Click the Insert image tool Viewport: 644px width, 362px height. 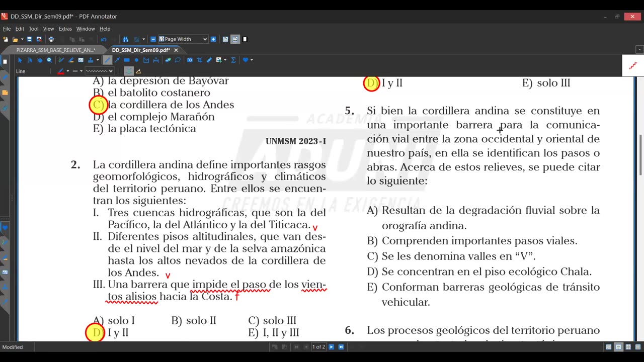(x=219, y=60)
